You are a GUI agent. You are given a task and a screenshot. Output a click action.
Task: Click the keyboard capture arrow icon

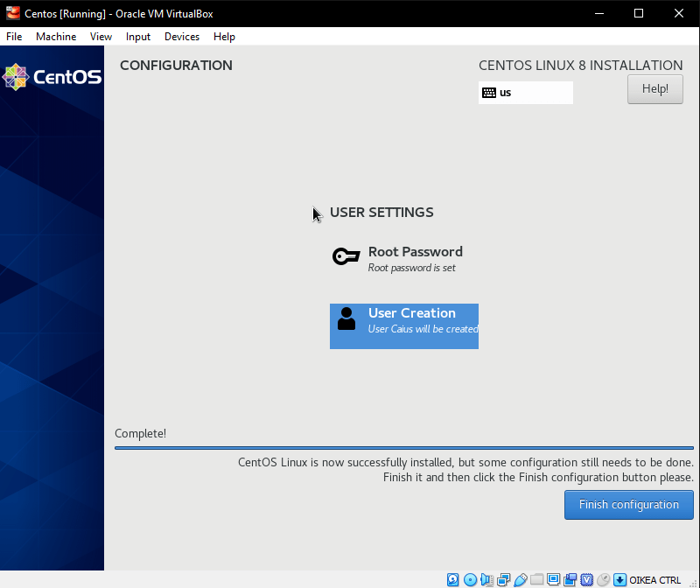tap(619, 579)
